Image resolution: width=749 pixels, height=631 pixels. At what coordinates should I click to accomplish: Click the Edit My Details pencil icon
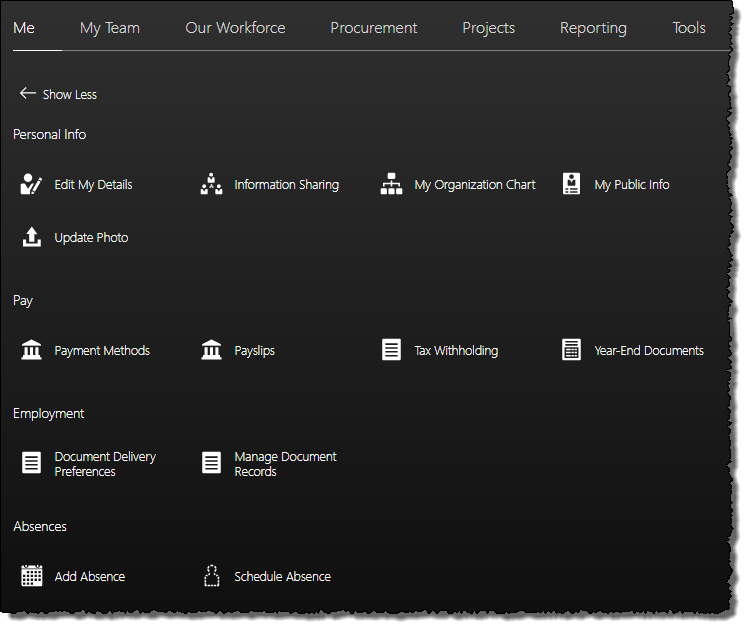(x=32, y=184)
